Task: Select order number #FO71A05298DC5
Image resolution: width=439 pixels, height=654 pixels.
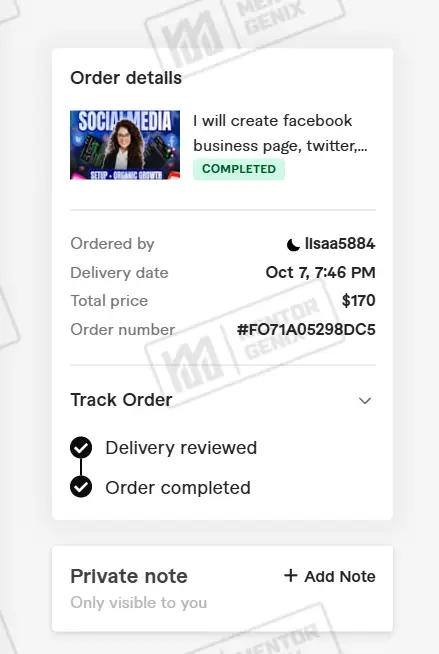Action: click(306, 330)
